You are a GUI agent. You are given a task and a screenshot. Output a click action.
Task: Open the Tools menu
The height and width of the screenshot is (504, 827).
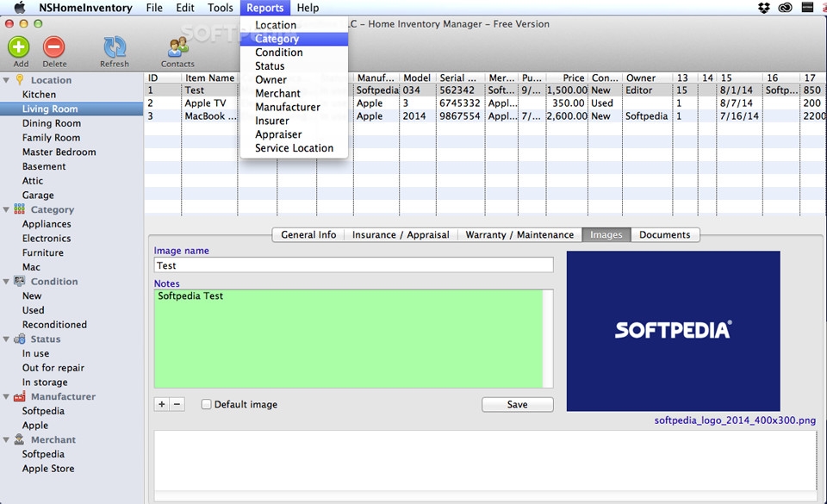point(220,8)
